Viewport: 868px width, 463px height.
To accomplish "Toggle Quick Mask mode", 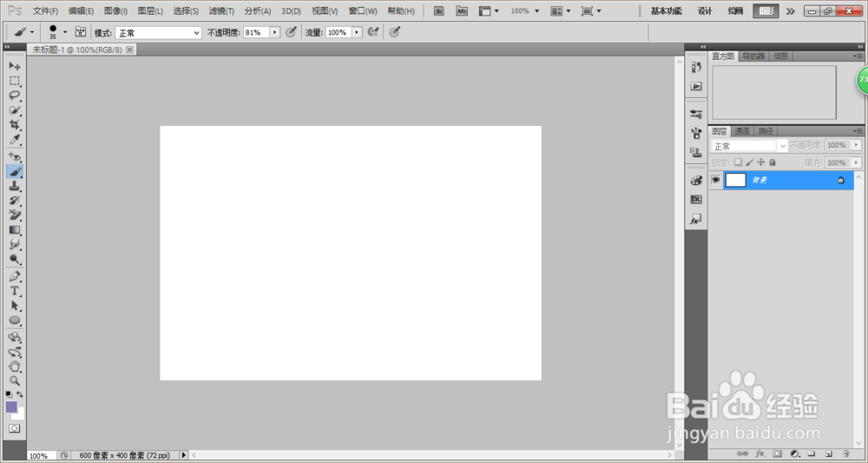I will click(x=15, y=428).
